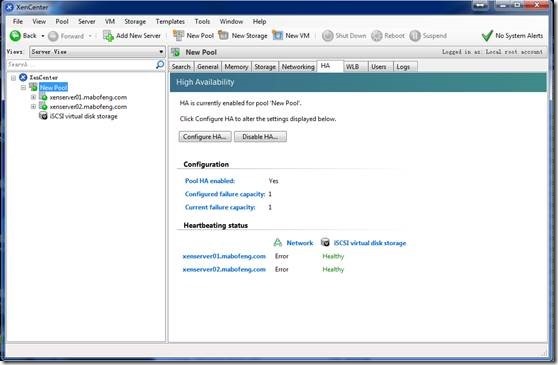Expand xenserver01.mabofeng.com tree node

[33, 97]
